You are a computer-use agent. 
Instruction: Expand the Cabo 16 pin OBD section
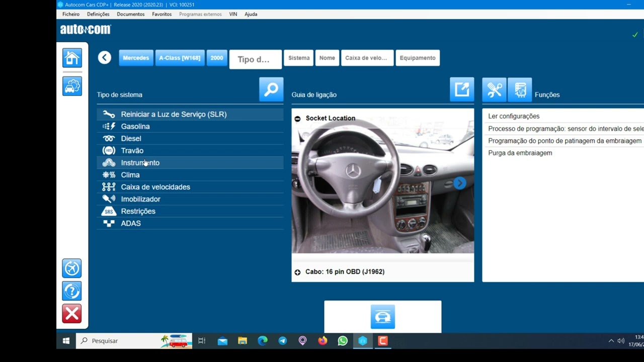[x=297, y=272]
